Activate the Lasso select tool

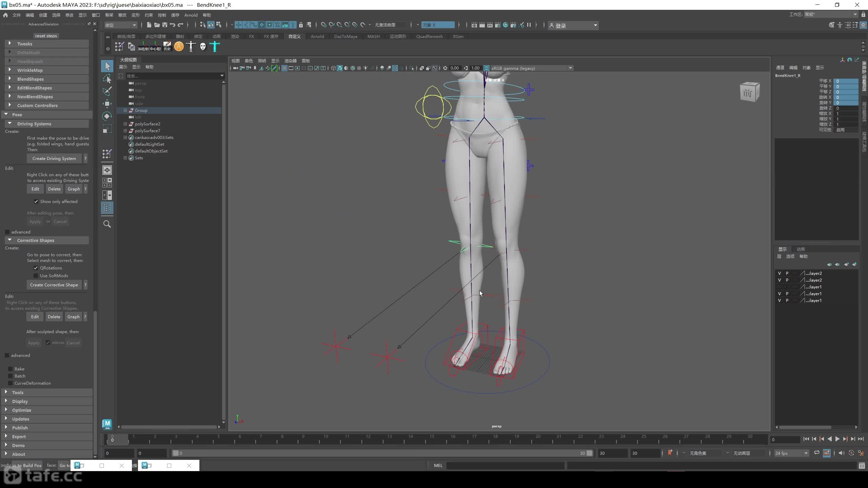tap(107, 79)
